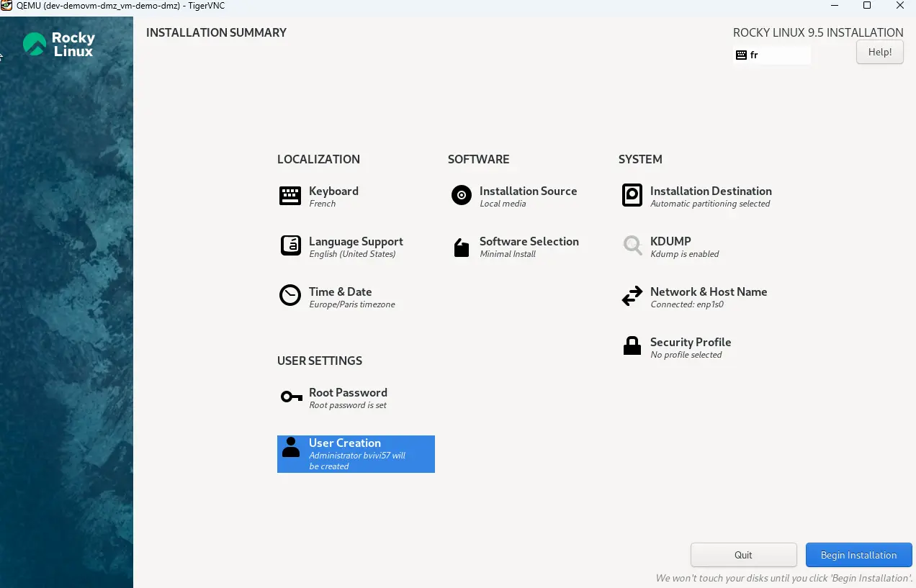Click the Installation Destination disk icon
916x588 pixels.
632,195
